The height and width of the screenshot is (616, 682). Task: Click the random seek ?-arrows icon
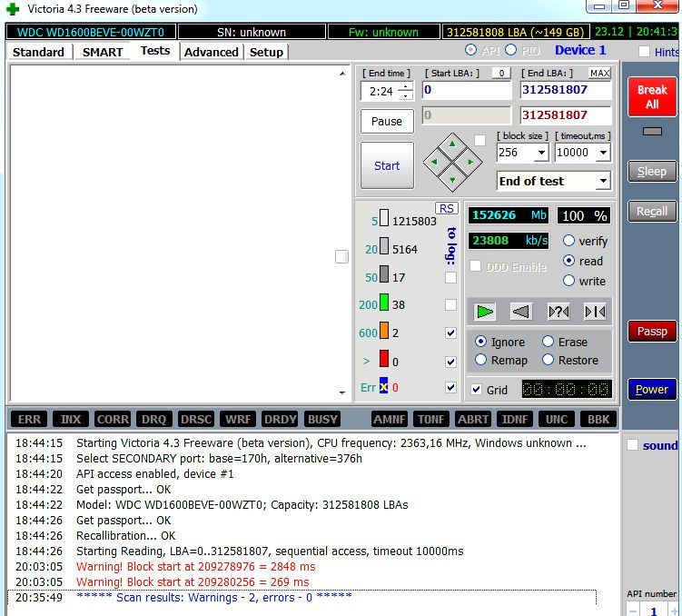(558, 312)
